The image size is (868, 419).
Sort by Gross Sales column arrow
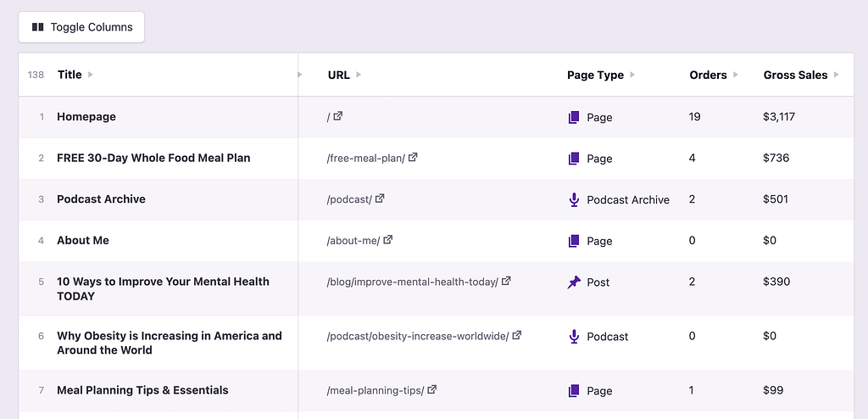pos(837,75)
